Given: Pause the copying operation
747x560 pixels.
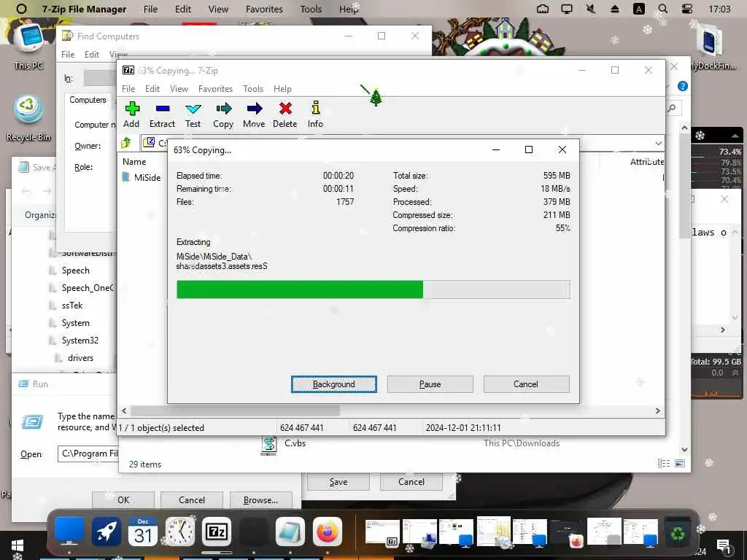Looking at the screenshot, I should click(x=430, y=384).
